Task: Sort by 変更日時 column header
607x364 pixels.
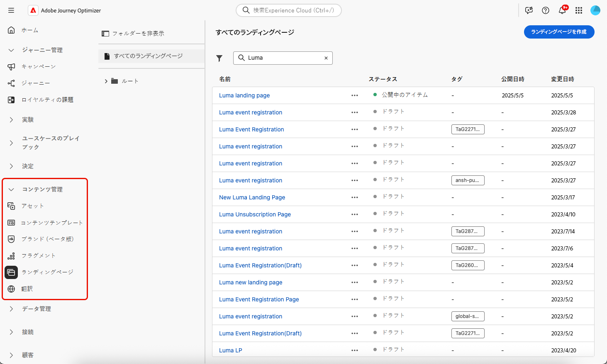Action: pos(563,79)
